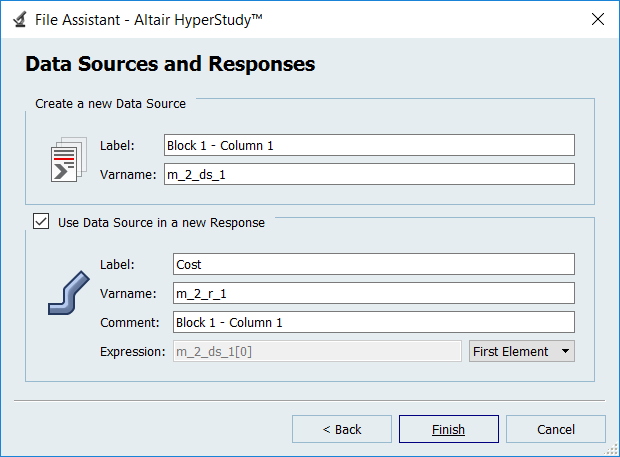
Task: Click the Data Sources and Responses heading
Action: pyautogui.click(x=170, y=65)
